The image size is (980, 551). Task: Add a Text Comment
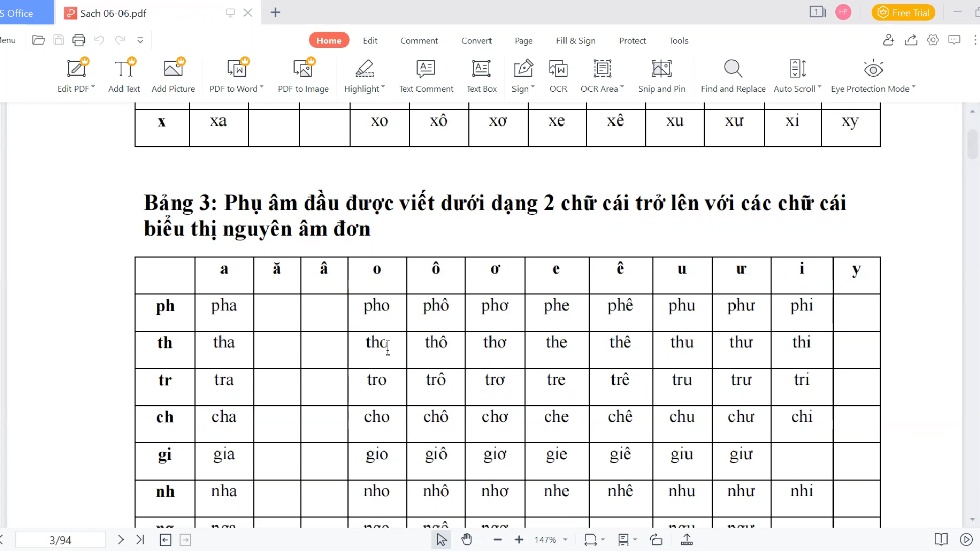pos(426,74)
